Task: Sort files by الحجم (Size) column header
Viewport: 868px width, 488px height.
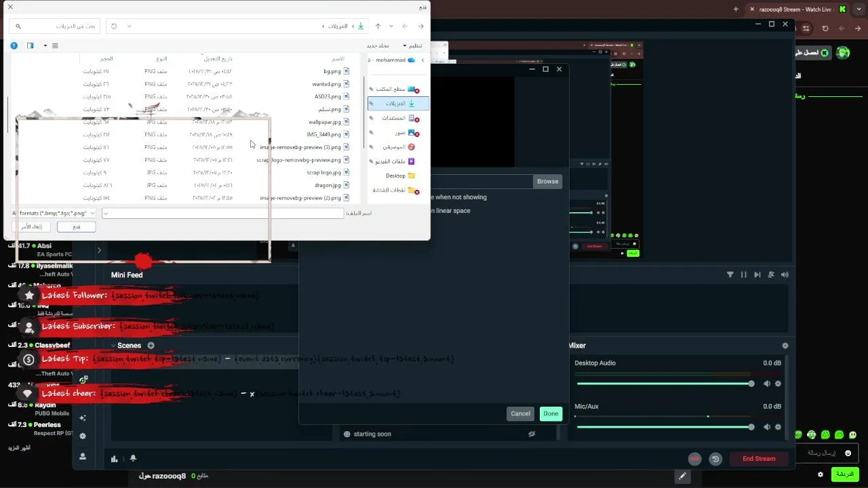Action: pyautogui.click(x=106, y=58)
